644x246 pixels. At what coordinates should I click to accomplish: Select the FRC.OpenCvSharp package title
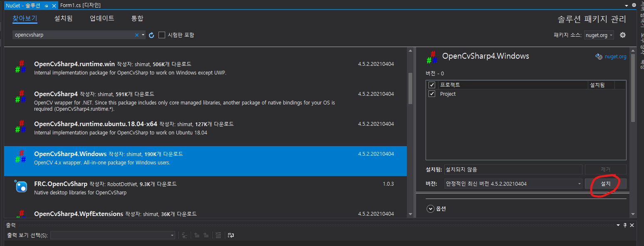[61, 184]
